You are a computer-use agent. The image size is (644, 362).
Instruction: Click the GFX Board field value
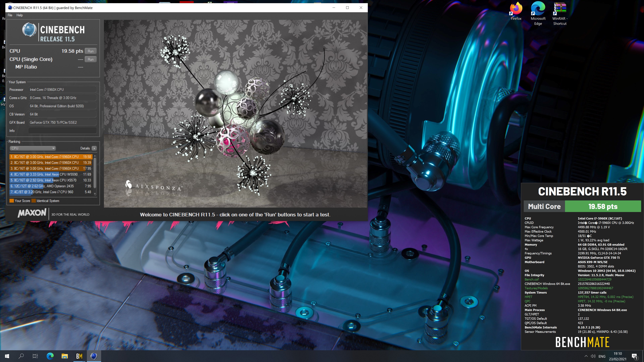pos(63,122)
